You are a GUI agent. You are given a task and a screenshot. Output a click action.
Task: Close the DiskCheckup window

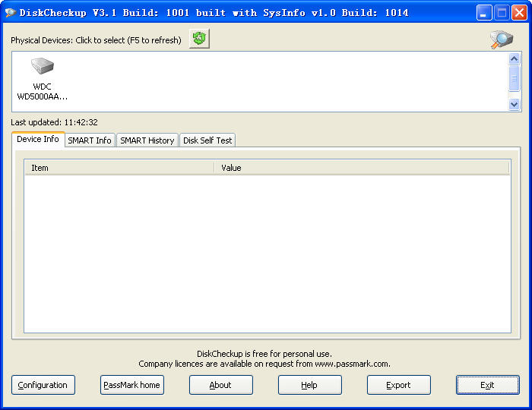coord(519,13)
